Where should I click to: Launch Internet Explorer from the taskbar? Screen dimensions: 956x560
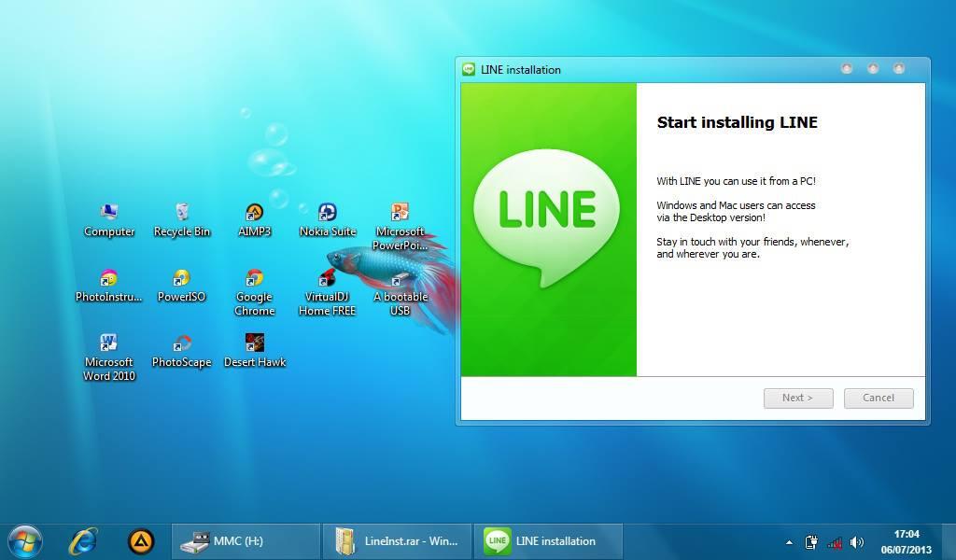(x=84, y=540)
